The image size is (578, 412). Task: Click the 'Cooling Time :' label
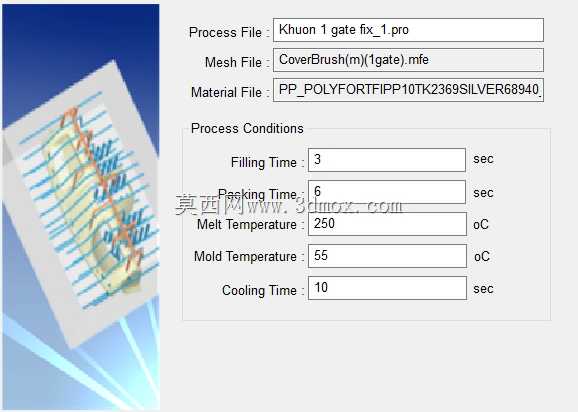[263, 290]
